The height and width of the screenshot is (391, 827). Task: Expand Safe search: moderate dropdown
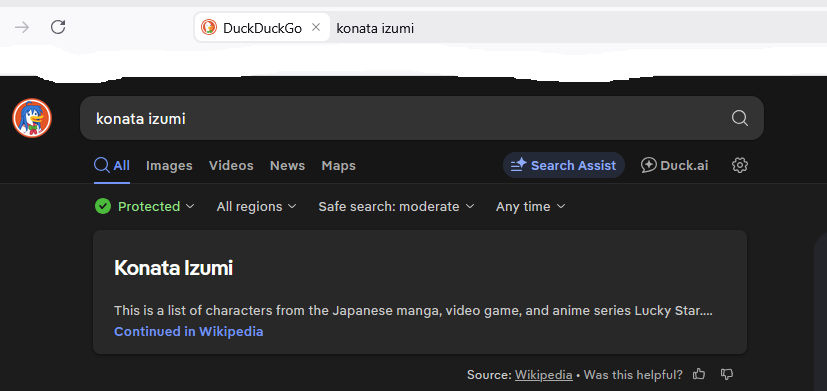(x=396, y=206)
